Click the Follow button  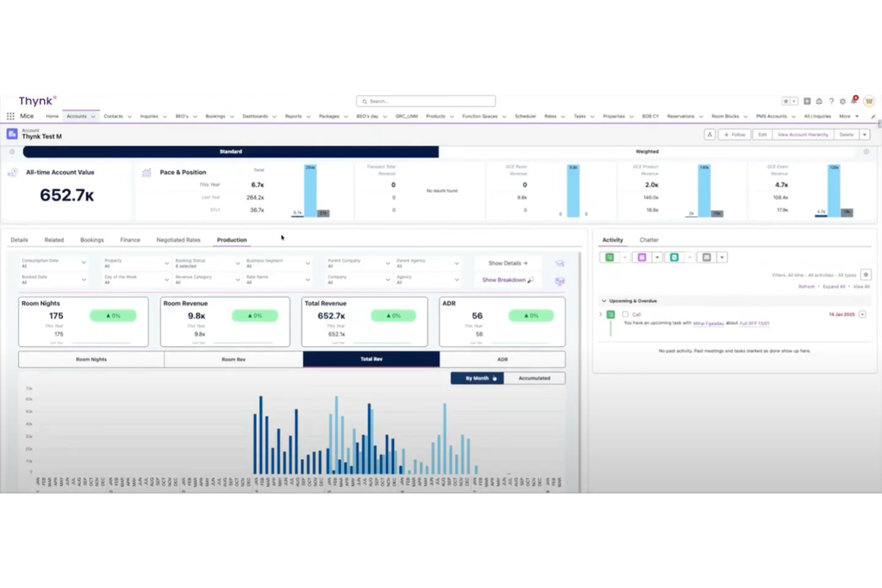pyautogui.click(x=734, y=135)
